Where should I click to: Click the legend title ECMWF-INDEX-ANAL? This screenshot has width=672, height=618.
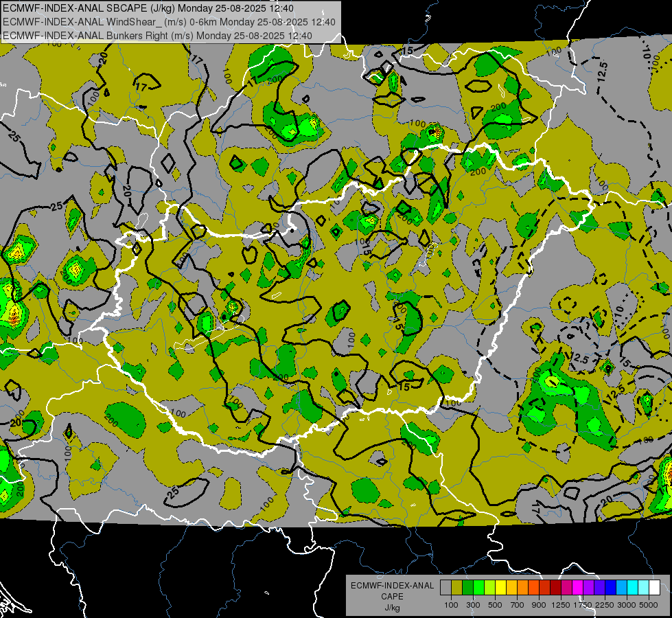pos(392,586)
